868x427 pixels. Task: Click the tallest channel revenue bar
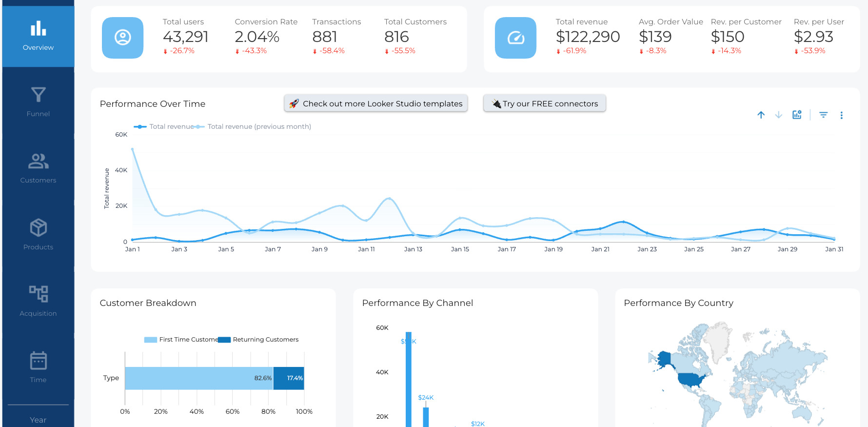(409, 379)
